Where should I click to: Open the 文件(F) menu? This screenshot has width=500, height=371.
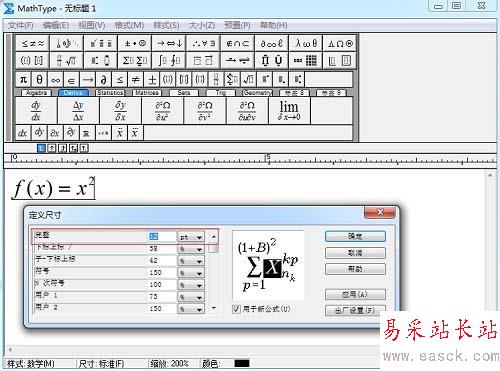(x=21, y=25)
